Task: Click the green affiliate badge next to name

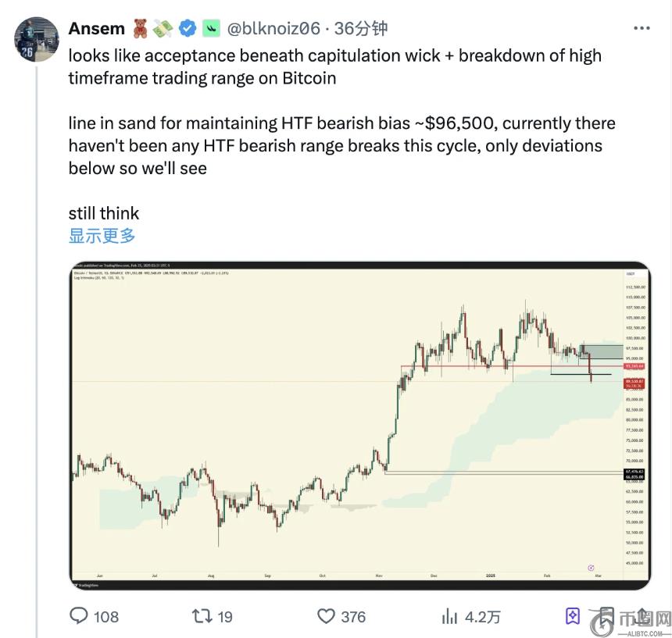Action: tap(211, 29)
